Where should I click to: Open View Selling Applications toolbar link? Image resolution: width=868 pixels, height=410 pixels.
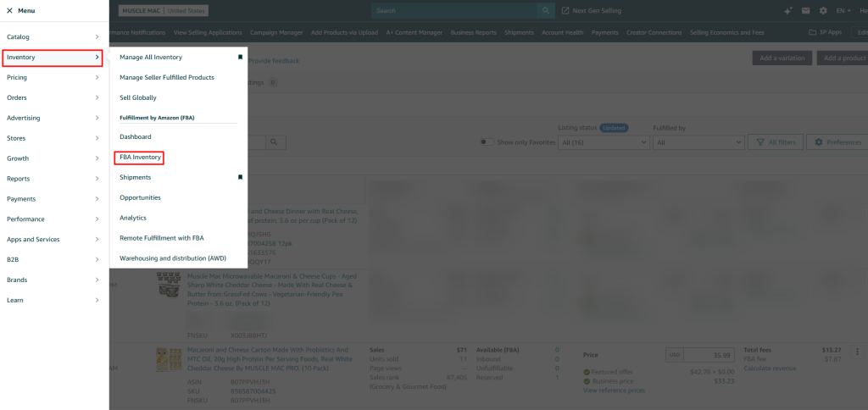point(208,33)
